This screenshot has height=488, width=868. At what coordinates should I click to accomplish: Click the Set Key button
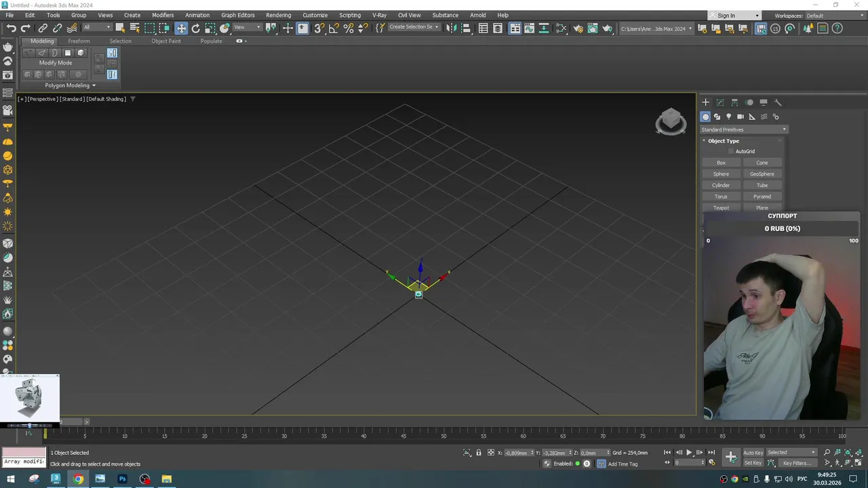click(753, 464)
